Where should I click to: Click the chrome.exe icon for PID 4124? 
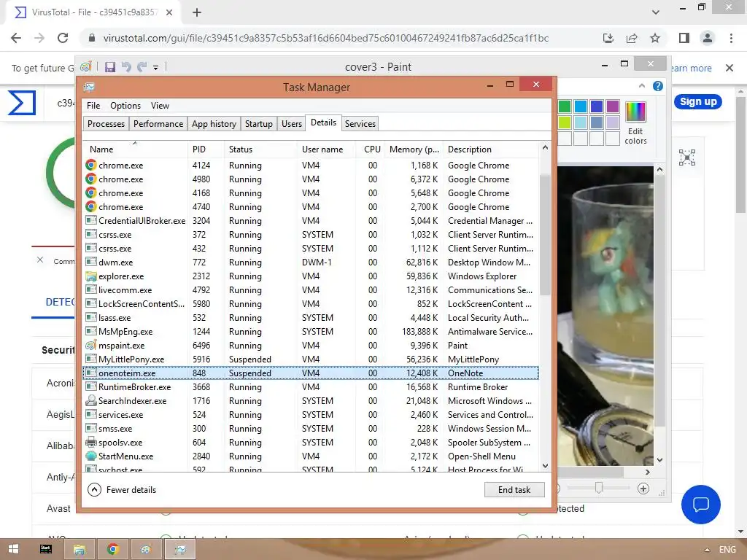90,166
